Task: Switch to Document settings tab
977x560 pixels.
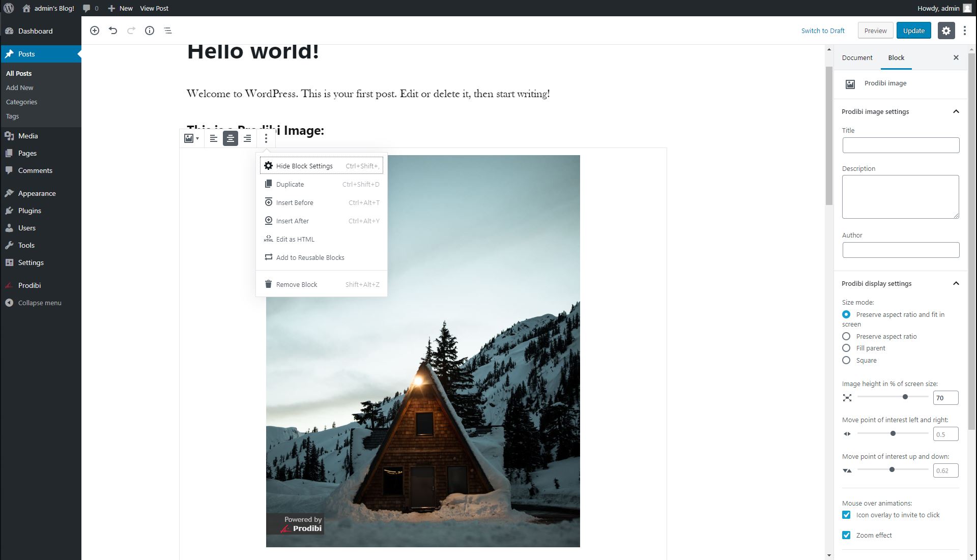Action: pyautogui.click(x=857, y=57)
